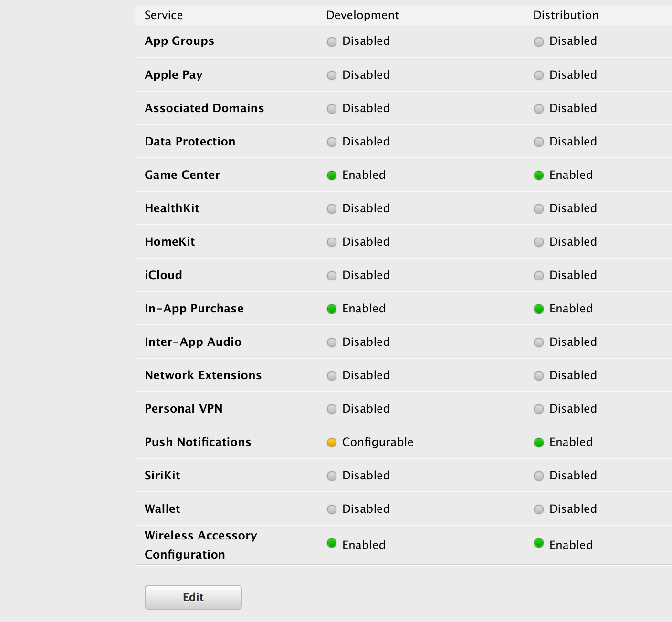
Task: Click the gray Disabled indicator for iCloud Development
Action: pos(331,276)
